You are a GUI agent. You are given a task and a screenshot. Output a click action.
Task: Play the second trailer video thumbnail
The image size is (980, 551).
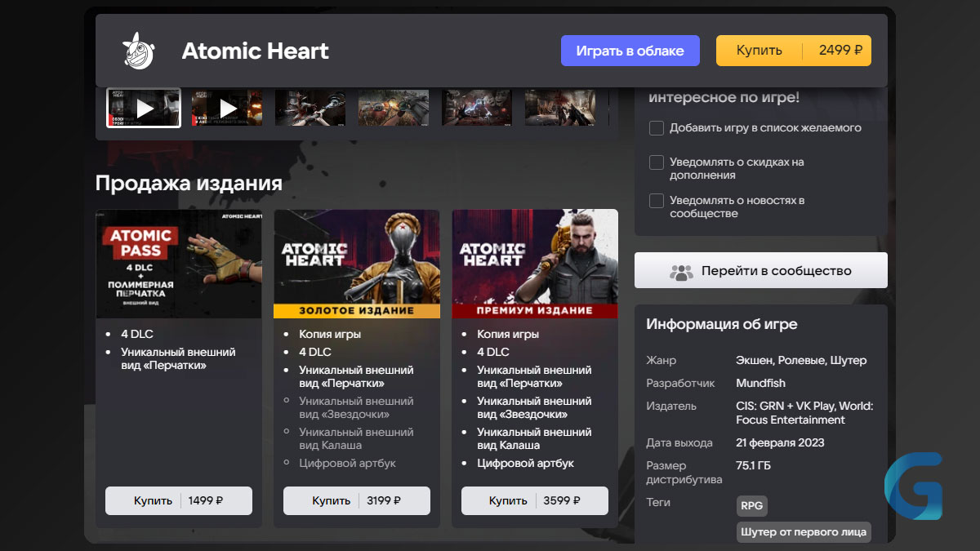[x=227, y=108]
